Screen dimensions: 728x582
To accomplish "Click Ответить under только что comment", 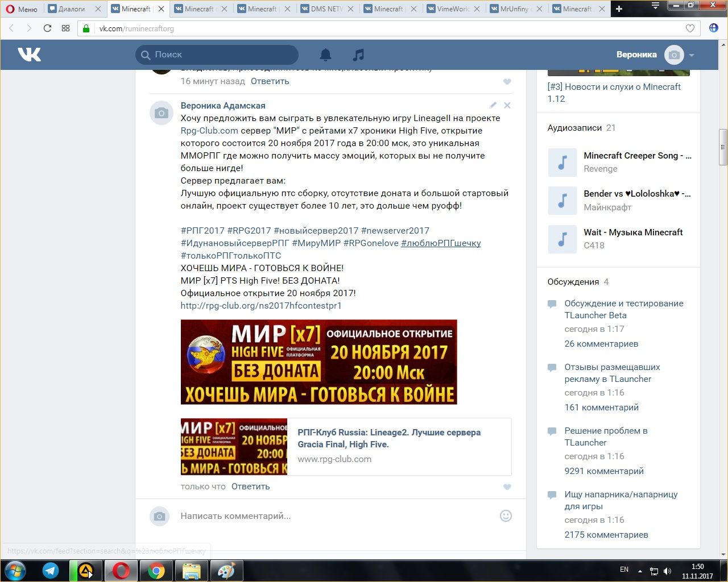I will click(251, 487).
